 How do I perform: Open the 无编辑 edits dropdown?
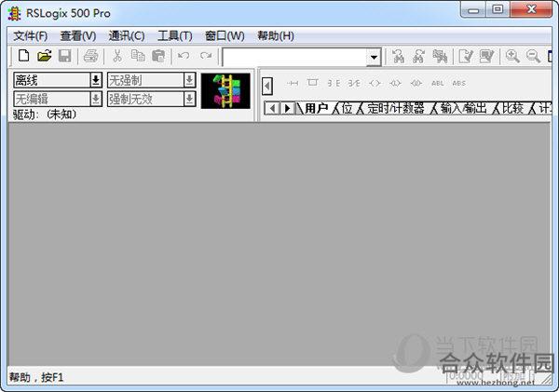coord(96,99)
